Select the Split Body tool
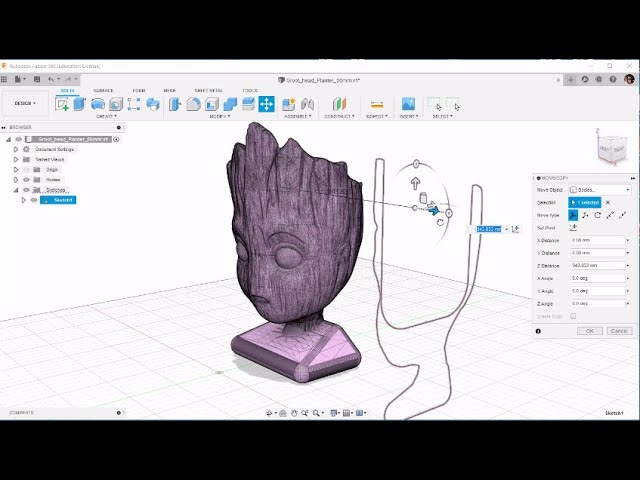 click(248, 104)
